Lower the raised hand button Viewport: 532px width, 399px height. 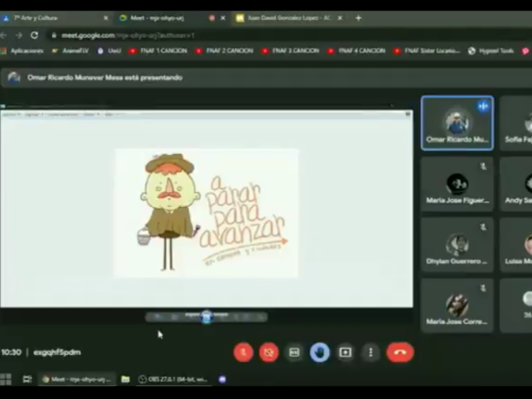[x=320, y=352]
